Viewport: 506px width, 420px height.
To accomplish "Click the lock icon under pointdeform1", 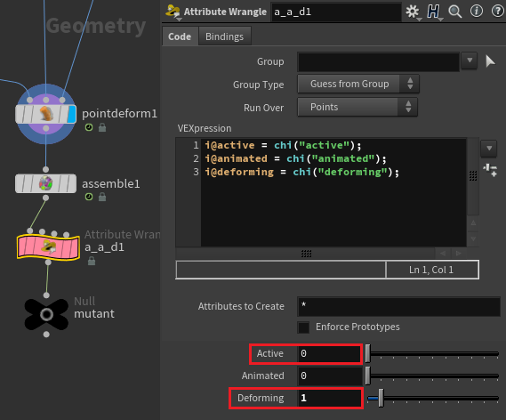I will 102,127.
